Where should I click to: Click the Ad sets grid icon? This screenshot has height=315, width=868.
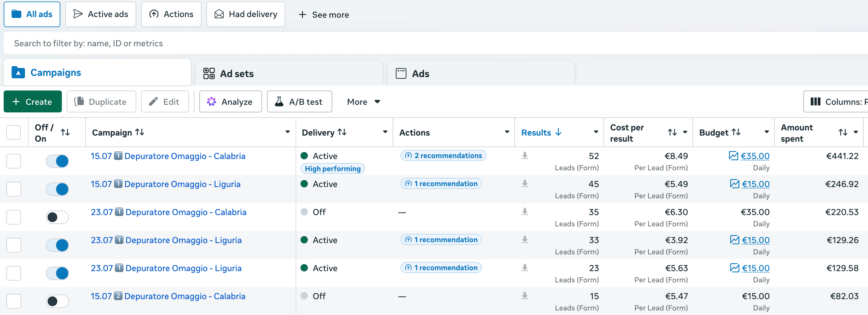(209, 73)
